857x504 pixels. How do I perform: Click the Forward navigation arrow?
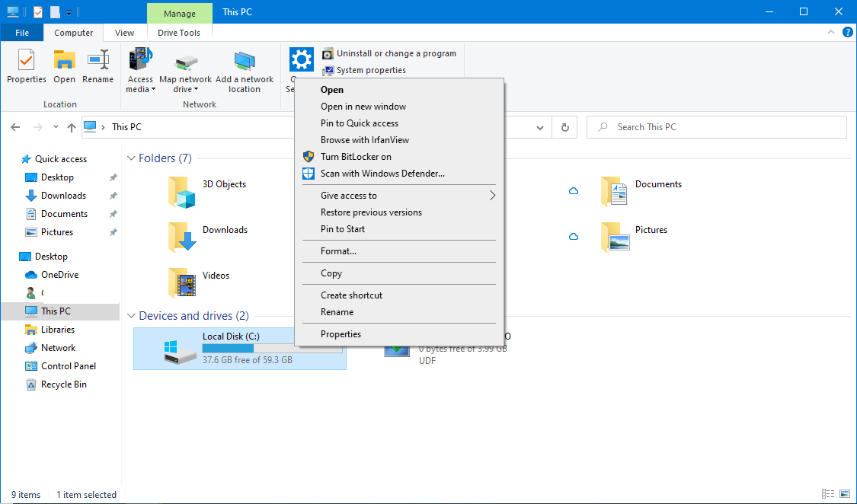38,127
